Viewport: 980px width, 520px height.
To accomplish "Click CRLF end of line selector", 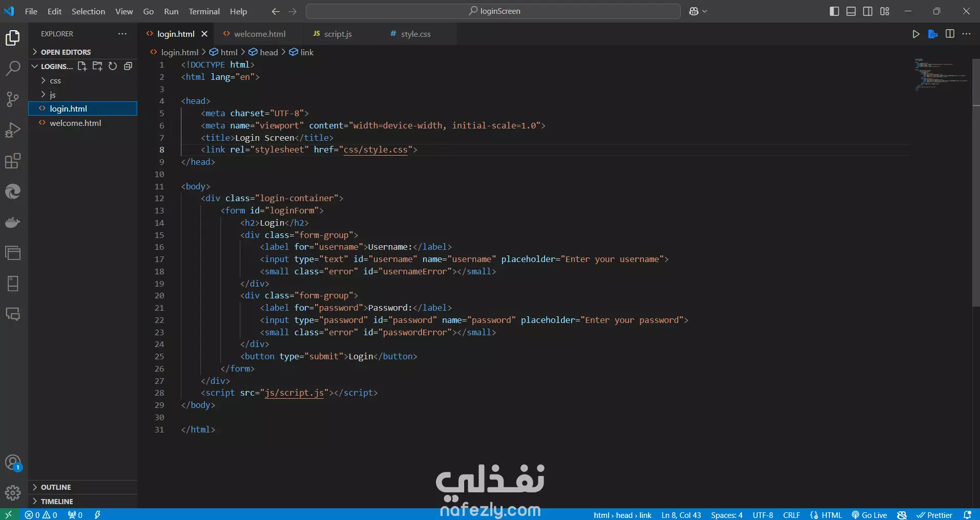I will click(x=791, y=515).
